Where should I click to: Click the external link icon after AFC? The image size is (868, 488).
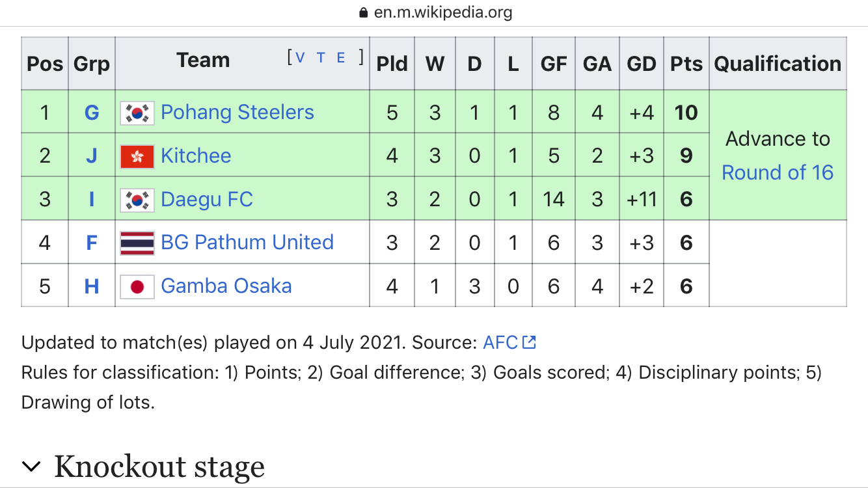[529, 342]
